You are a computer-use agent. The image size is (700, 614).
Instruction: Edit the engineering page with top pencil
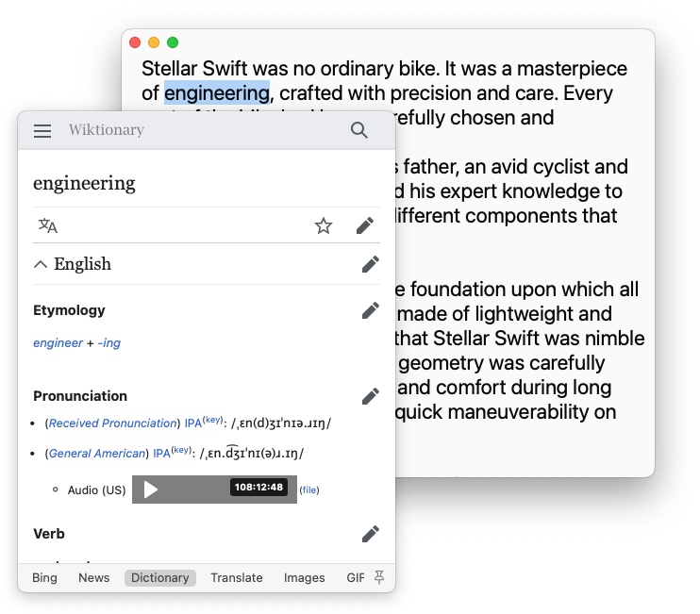point(365,226)
